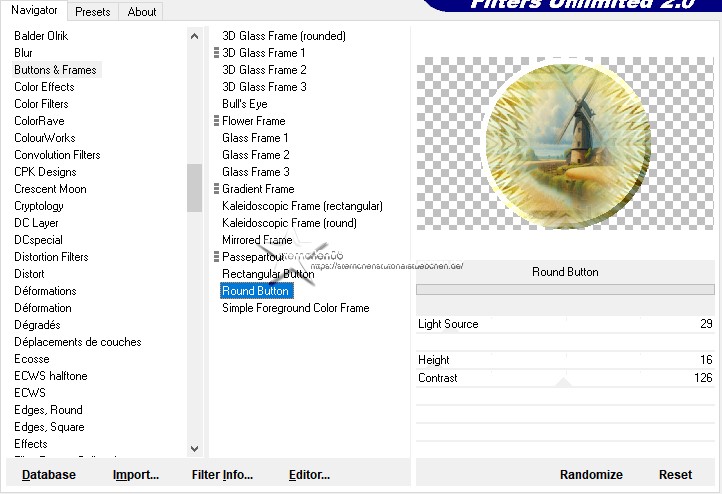This screenshot has width=722, height=494.
Task: Choose Glass Frame 3 filter
Action: click(256, 172)
